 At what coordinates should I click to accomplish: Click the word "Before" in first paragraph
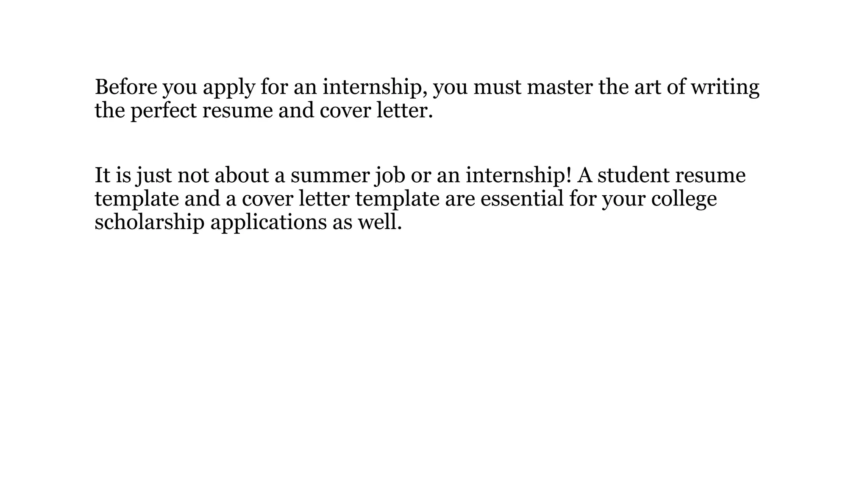126,87
